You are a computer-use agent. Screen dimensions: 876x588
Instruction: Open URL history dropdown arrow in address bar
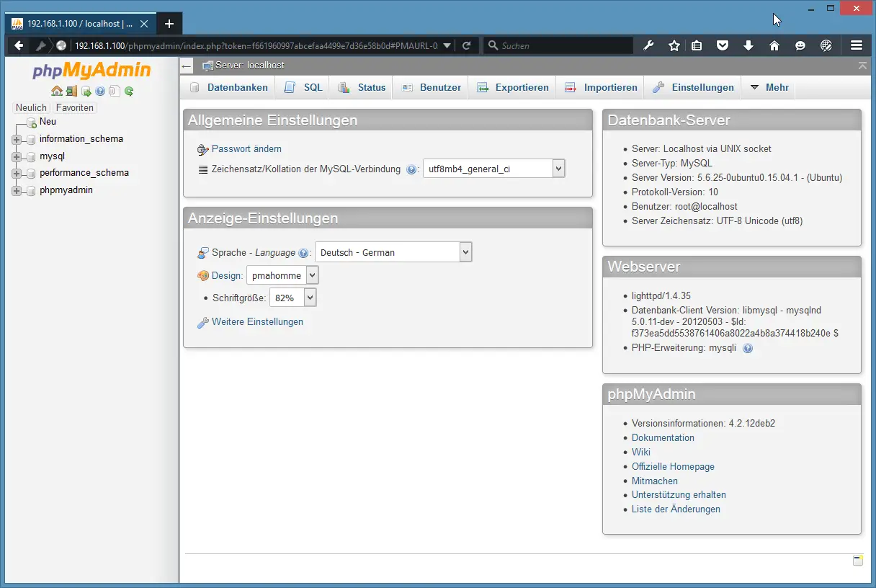(x=447, y=45)
